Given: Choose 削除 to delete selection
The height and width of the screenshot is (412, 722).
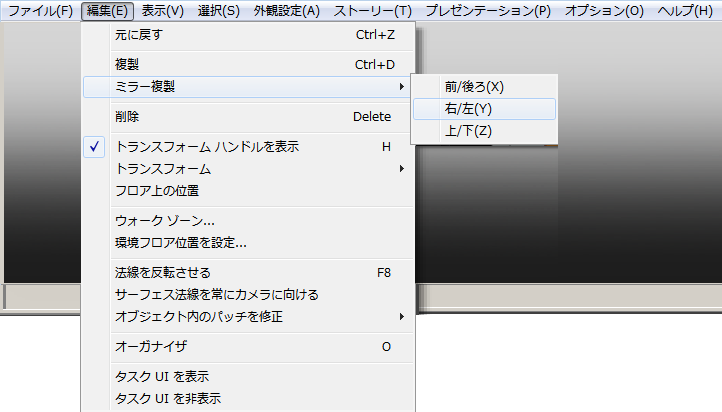Looking at the screenshot, I should tap(249, 116).
